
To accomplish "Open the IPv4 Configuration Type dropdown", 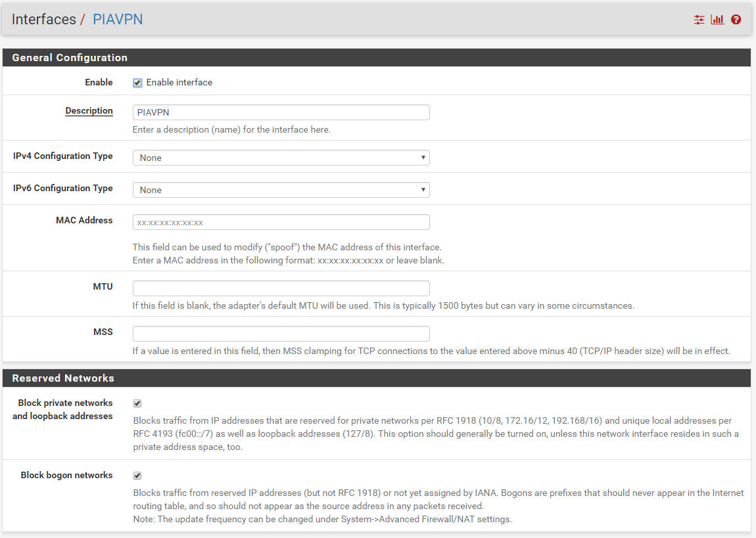I will (x=281, y=158).
